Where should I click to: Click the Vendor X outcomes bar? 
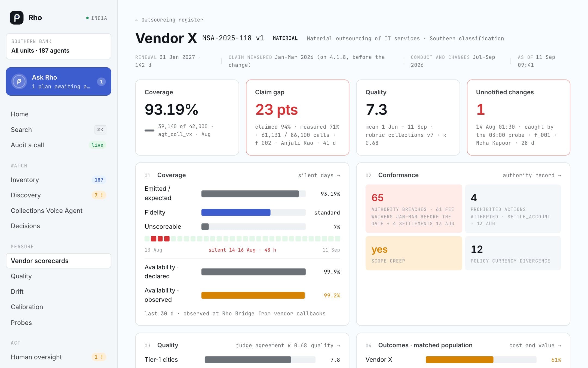click(x=481, y=360)
